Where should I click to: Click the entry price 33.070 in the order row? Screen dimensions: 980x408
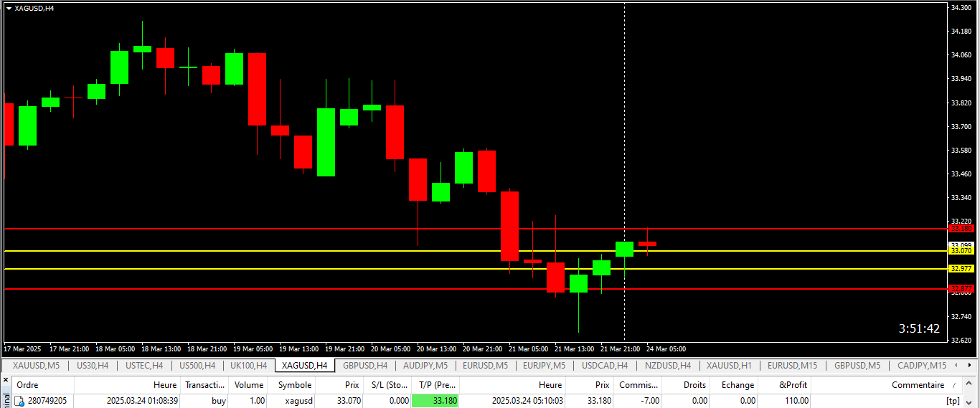point(347,401)
